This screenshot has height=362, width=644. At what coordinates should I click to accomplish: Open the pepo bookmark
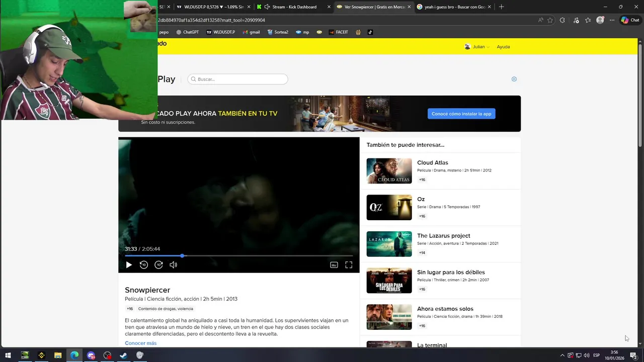coord(164,32)
